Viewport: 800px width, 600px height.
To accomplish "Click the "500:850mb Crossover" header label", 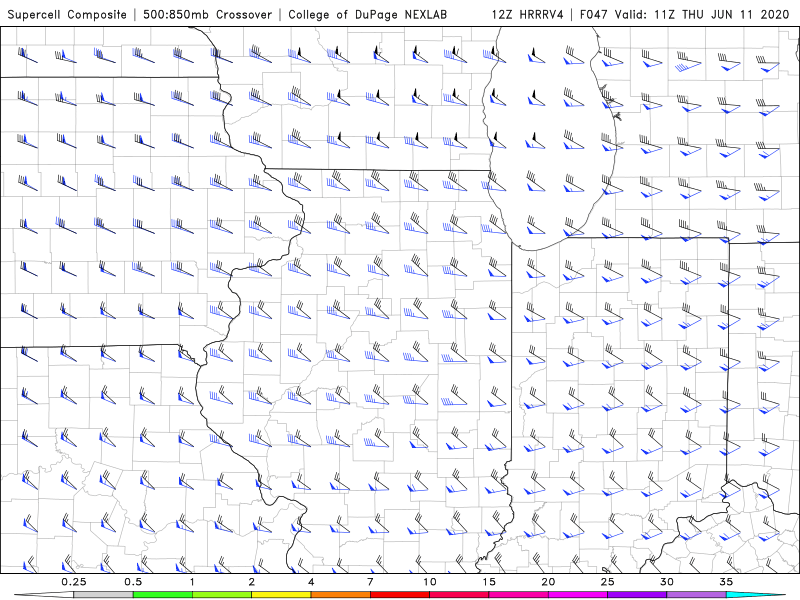I will click(x=208, y=14).
